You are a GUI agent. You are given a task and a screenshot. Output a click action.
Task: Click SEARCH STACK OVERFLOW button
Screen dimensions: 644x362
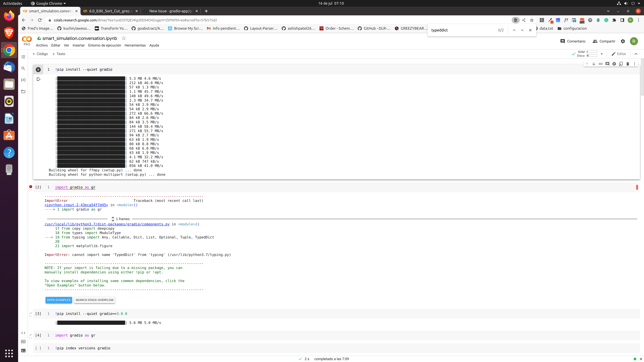[94, 300]
